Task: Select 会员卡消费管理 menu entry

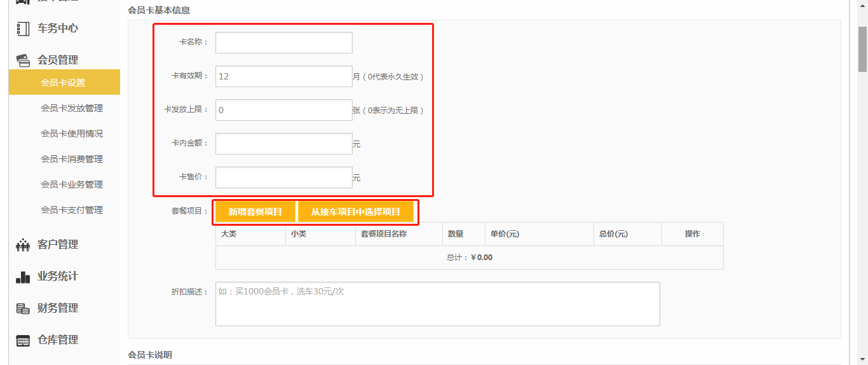Action: pos(72,159)
